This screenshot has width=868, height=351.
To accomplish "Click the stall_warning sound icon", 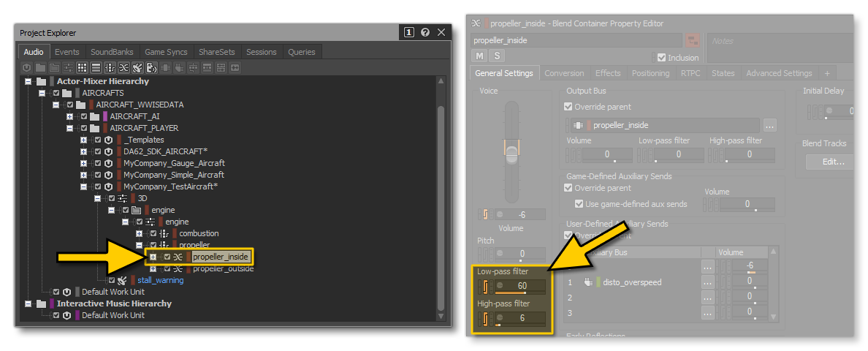I will tap(122, 280).
